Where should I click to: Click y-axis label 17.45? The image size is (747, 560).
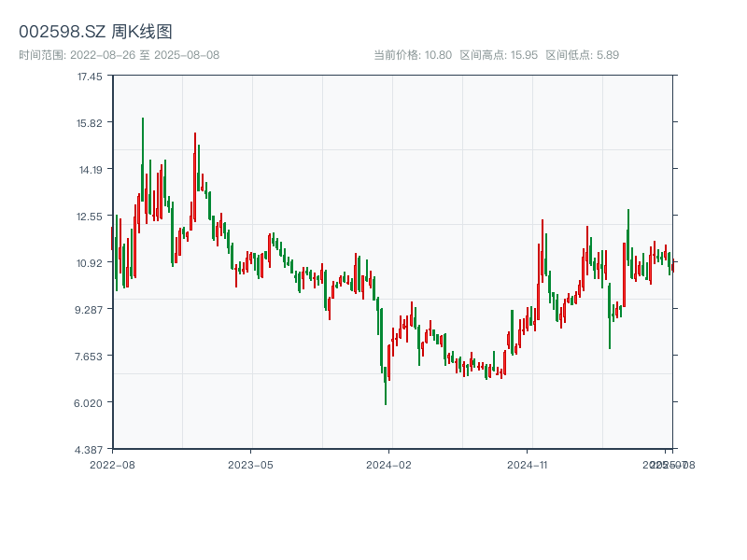pyautogui.click(x=90, y=77)
